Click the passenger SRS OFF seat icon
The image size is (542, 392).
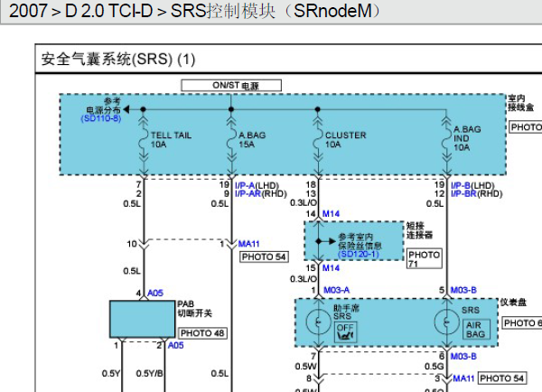345,332
